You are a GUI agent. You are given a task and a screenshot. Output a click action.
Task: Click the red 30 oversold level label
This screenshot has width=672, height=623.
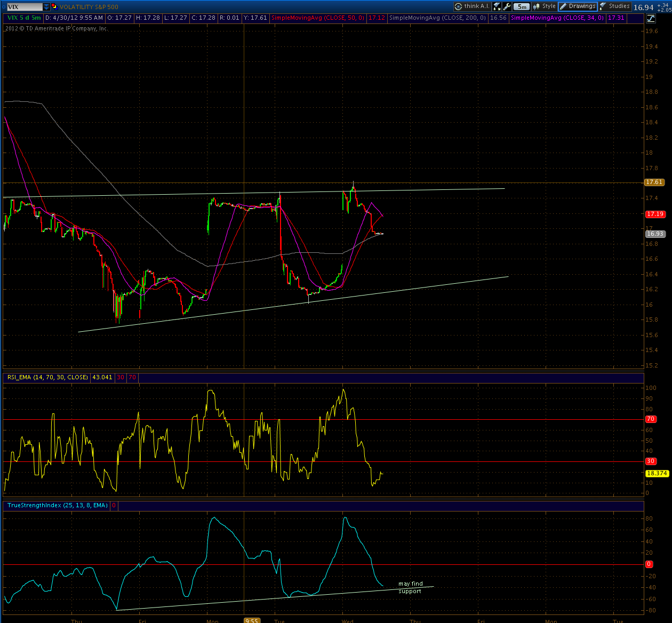tap(651, 461)
